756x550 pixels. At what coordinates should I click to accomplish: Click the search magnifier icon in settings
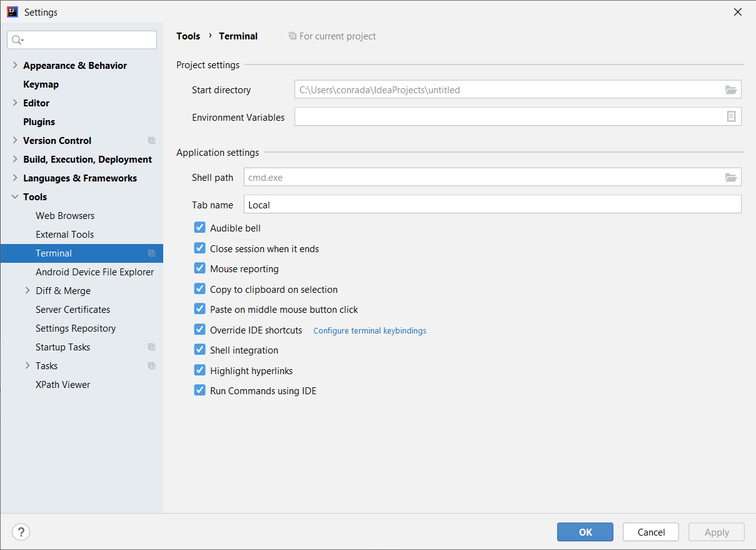point(17,40)
